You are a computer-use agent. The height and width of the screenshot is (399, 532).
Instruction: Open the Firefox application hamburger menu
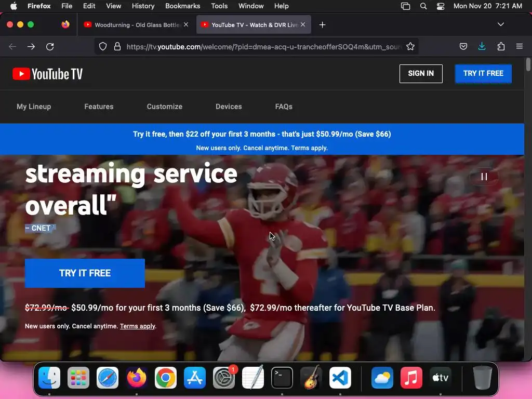pyautogui.click(x=520, y=46)
